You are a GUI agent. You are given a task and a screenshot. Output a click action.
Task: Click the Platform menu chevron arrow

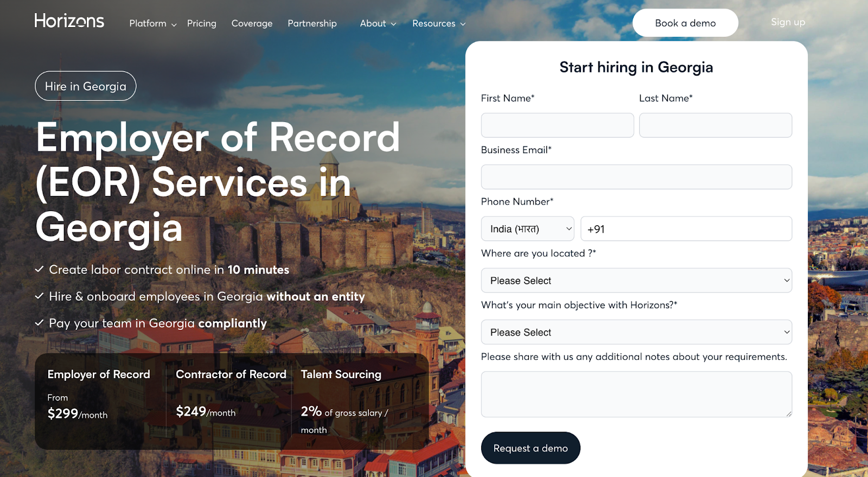click(x=174, y=24)
